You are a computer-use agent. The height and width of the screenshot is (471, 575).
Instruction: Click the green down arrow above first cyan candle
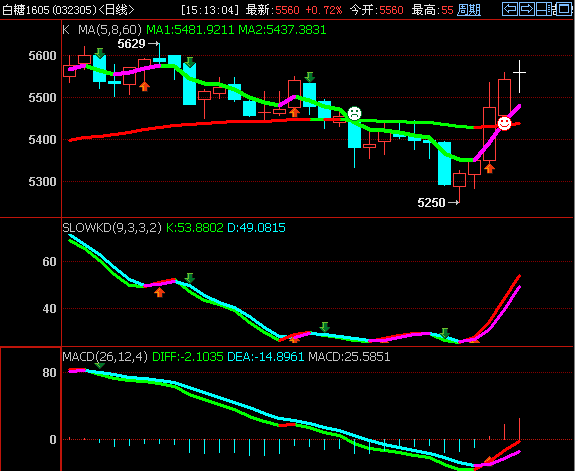(99, 53)
